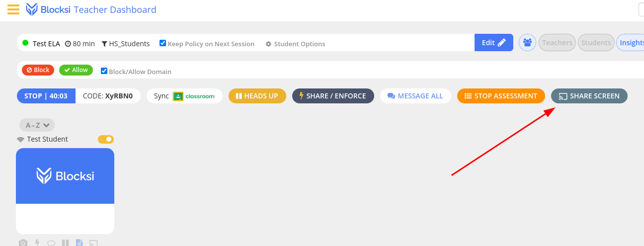The width and height of the screenshot is (644, 246).
Task: Click the green Allow button
Action: point(76,70)
